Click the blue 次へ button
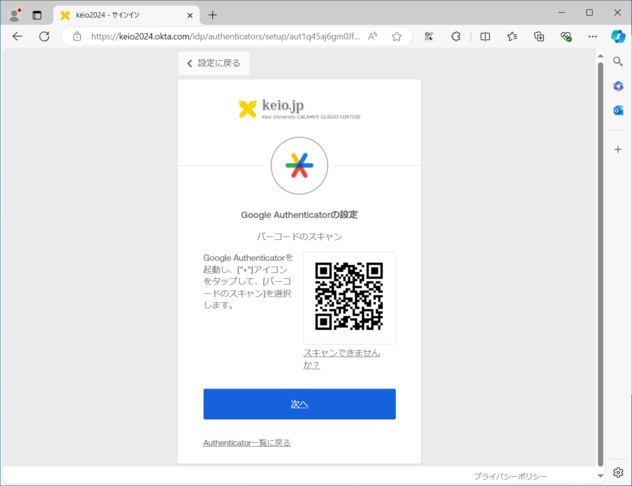The width and height of the screenshot is (632, 486). (x=299, y=404)
